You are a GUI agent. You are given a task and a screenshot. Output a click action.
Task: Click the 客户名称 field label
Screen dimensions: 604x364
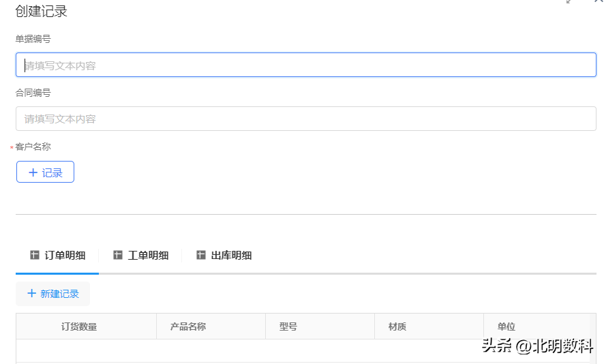click(33, 147)
